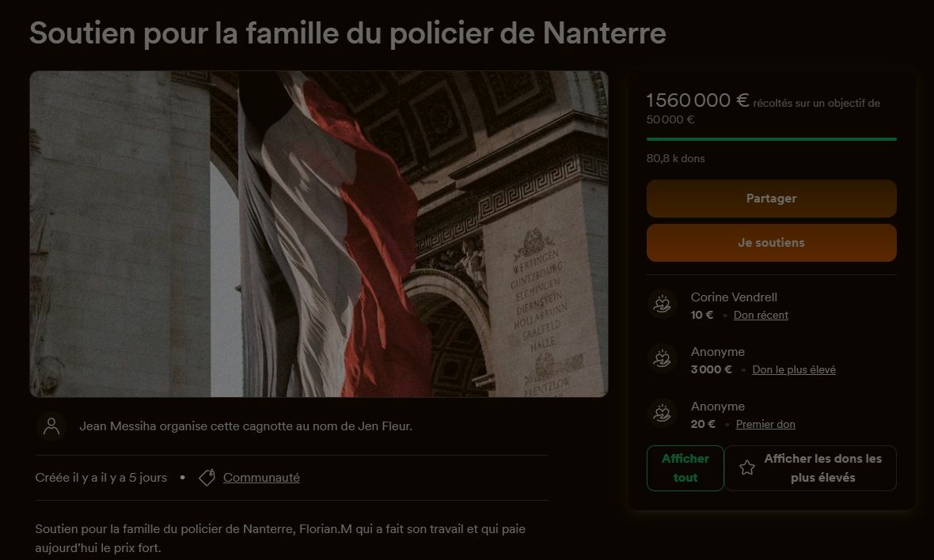The image size is (934, 560).
Task: Click the donor icon beside Corine Vendrell
Action: click(662, 304)
